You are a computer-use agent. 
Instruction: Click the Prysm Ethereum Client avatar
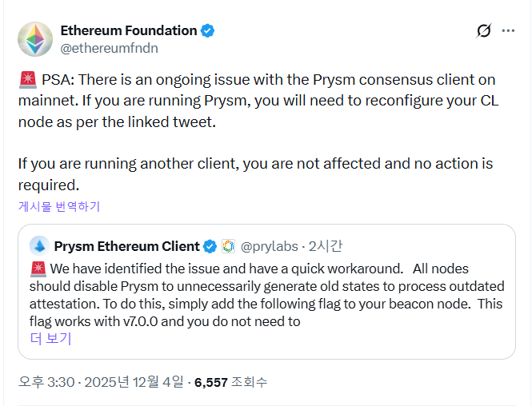point(39,245)
